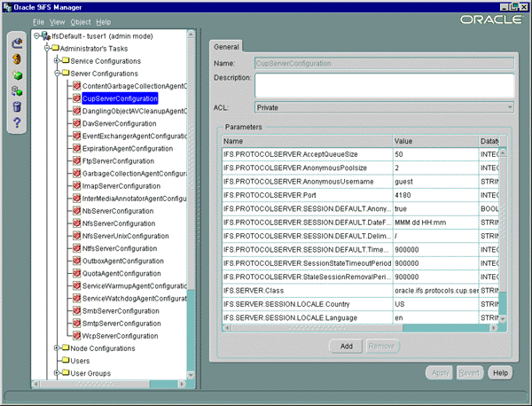The image size is (532, 406).
Task: Click the trash can delete icon
Action: pos(17,106)
